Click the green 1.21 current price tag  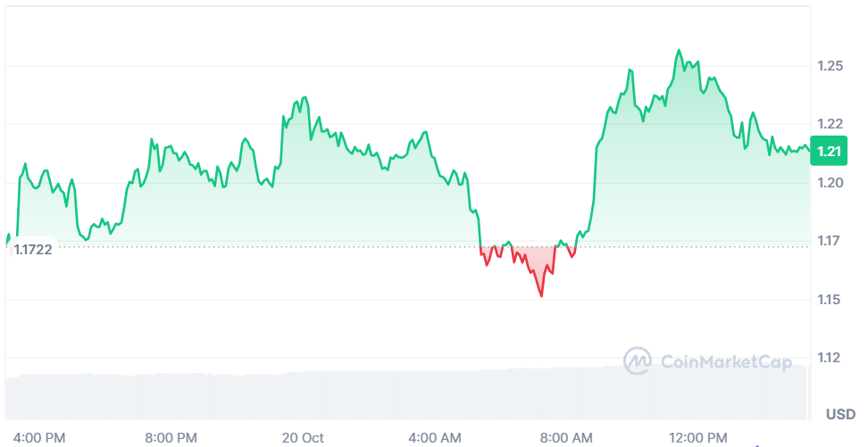830,152
